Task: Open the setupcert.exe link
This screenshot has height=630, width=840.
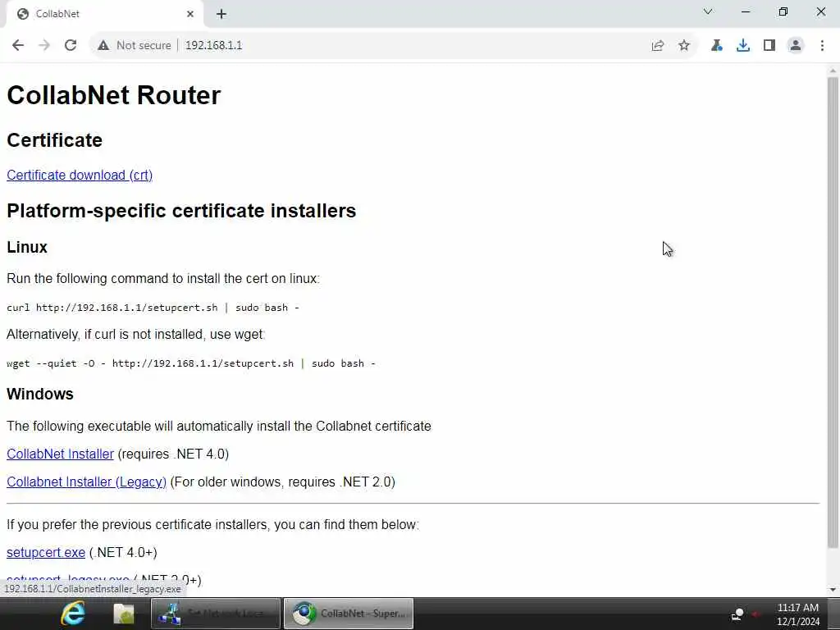Action: 46,552
